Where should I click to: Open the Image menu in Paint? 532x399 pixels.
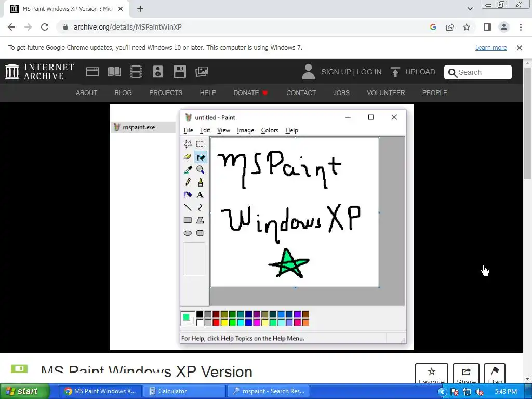(245, 130)
